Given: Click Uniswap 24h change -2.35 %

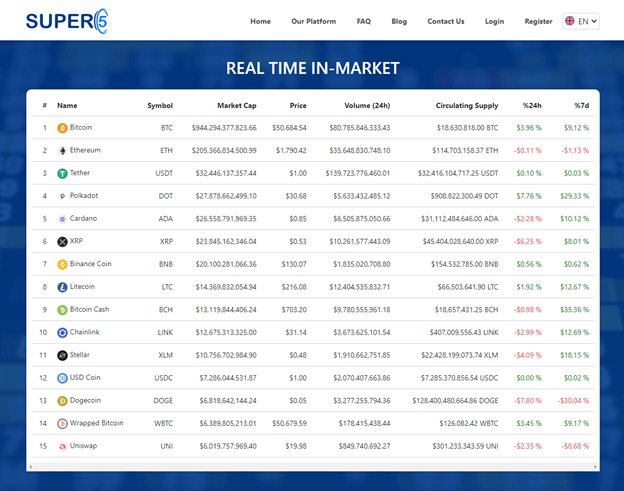Looking at the screenshot, I should point(528,446).
